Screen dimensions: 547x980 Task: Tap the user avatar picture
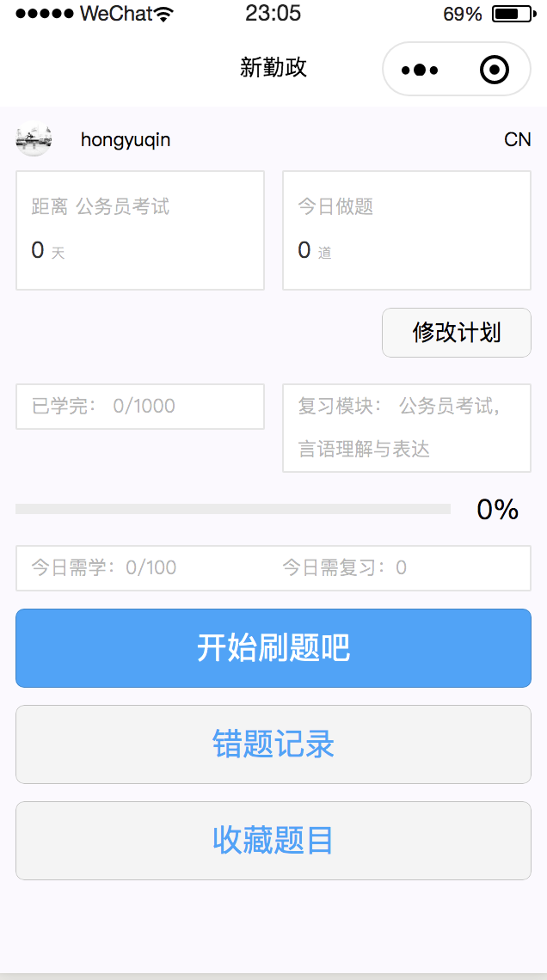pyautogui.click(x=34, y=139)
